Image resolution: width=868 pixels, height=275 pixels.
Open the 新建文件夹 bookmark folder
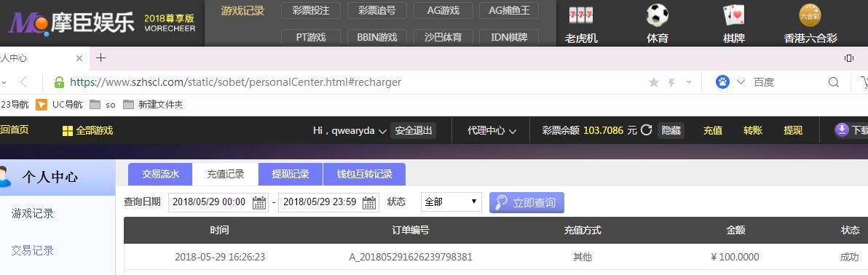[153, 105]
